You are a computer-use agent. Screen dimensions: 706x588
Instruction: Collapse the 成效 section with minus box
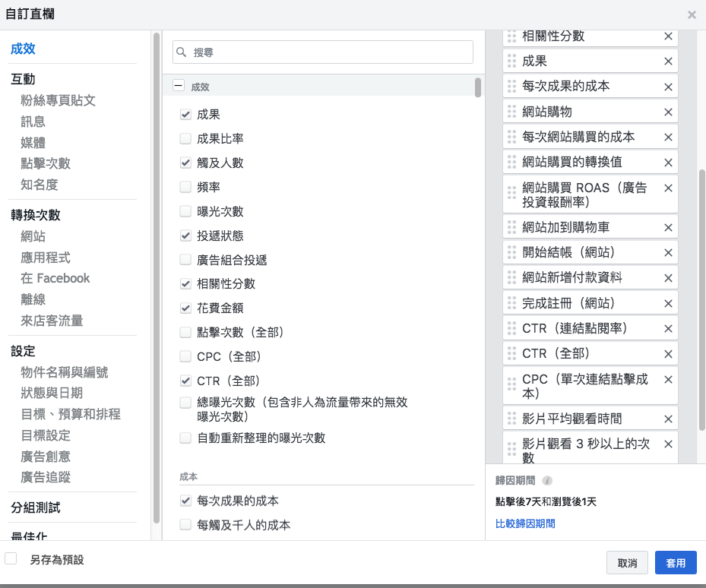tap(179, 87)
